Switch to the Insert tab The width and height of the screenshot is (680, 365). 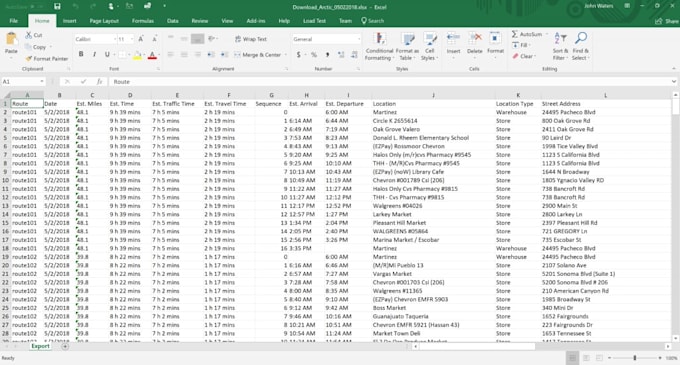click(x=69, y=21)
